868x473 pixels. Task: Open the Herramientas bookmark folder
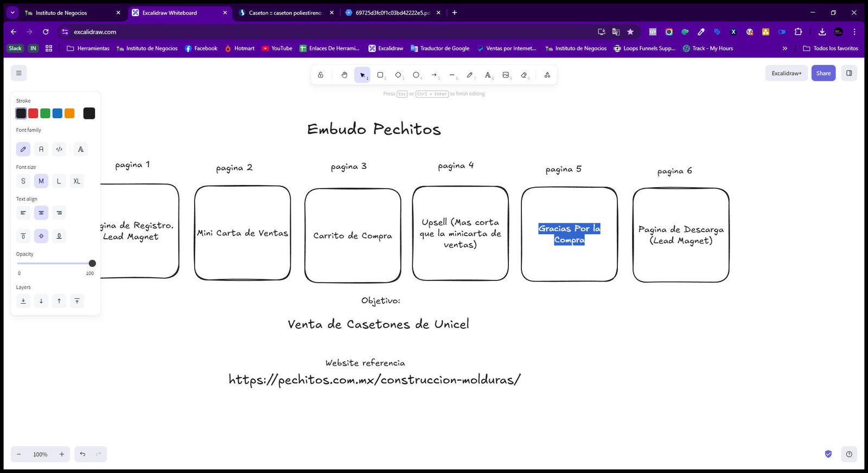[88, 48]
